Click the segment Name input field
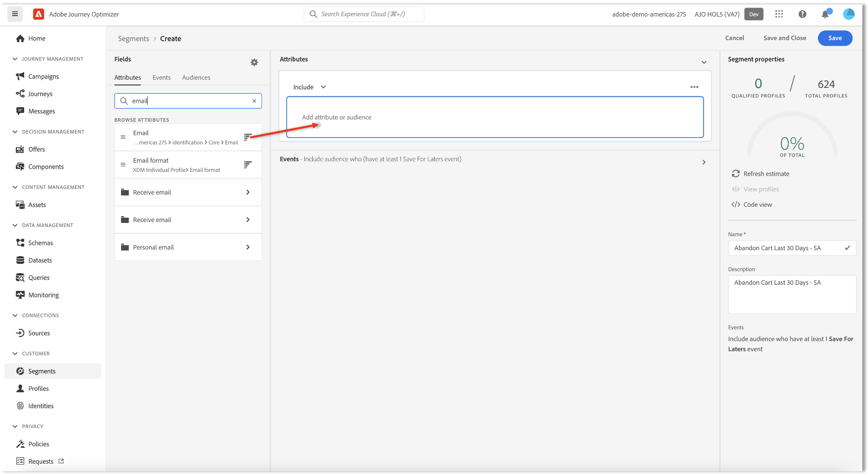 (792, 248)
